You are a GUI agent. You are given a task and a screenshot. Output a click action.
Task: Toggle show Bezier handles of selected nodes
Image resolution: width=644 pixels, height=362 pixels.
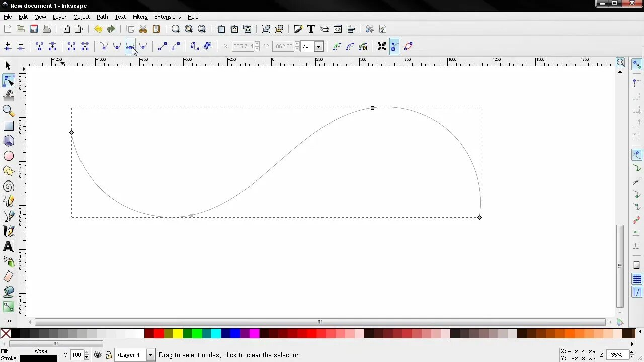click(x=395, y=46)
